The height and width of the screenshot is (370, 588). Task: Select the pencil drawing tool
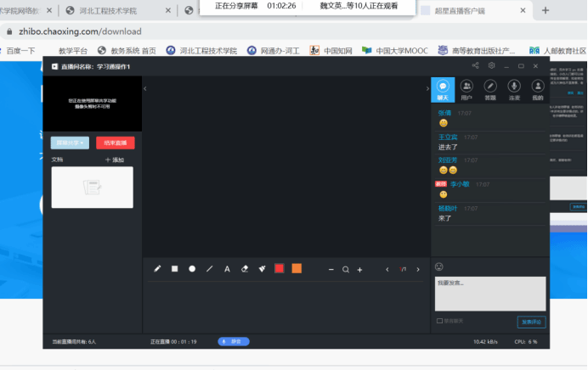point(157,269)
